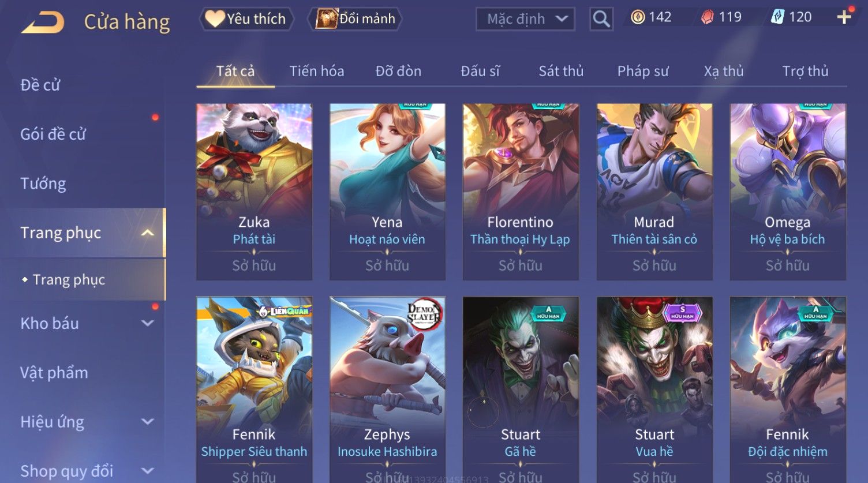Go to Tướng in sidebar
The width and height of the screenshot is (868, 483).
click(43, 184)
